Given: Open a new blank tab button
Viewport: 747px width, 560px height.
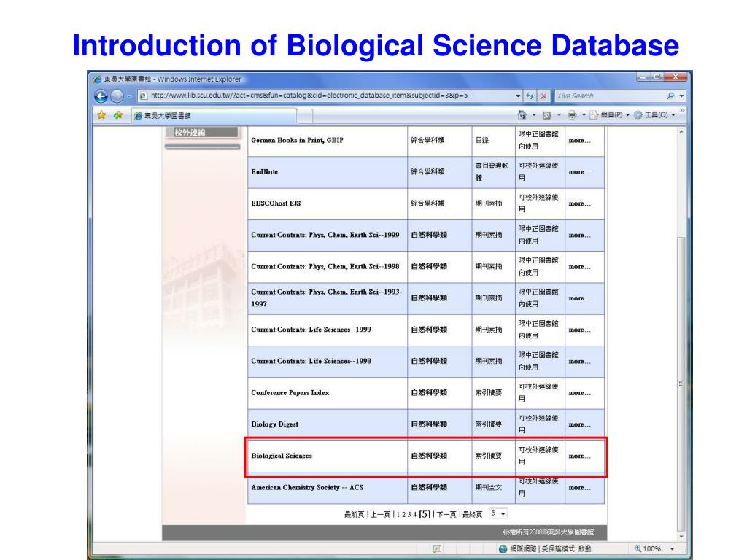Looking at the screenshot, I should (305, 115).
